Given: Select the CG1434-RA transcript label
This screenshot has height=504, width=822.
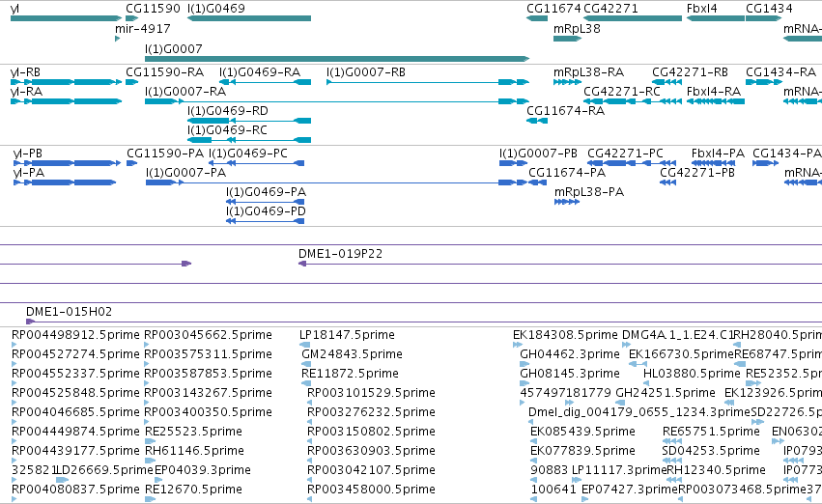Looking at the screenshot, I should 780,72.
